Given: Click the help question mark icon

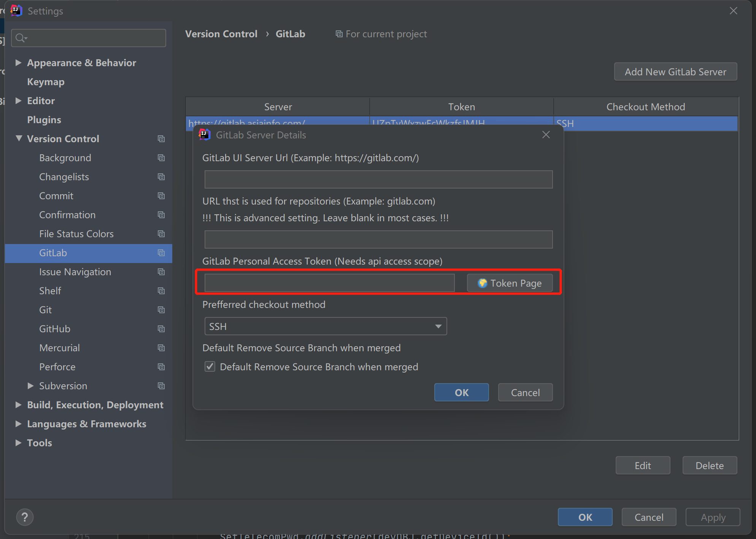Looking at the screenshot, I should [x=25, y=517].
